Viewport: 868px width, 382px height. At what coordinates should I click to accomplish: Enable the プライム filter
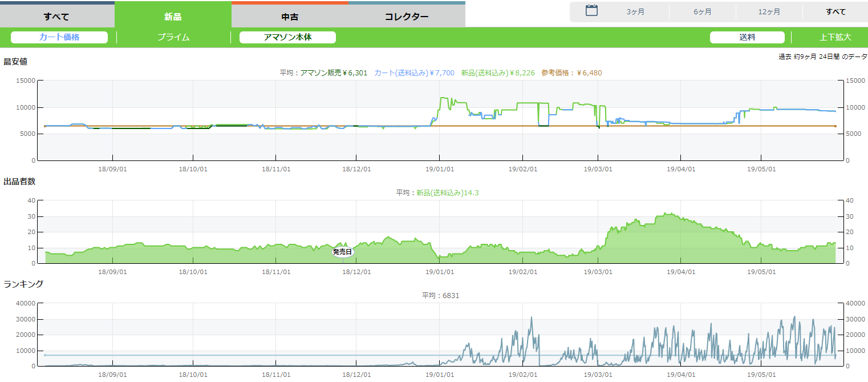click(x=173, y=37)
